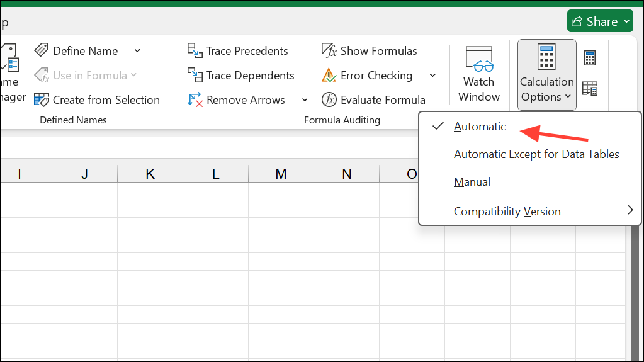Image resolution: width=644 pixels, height=362 pixels.
Task: Select Automatic calculation mode
Action: pyautogui.click(x=480, y=127)
